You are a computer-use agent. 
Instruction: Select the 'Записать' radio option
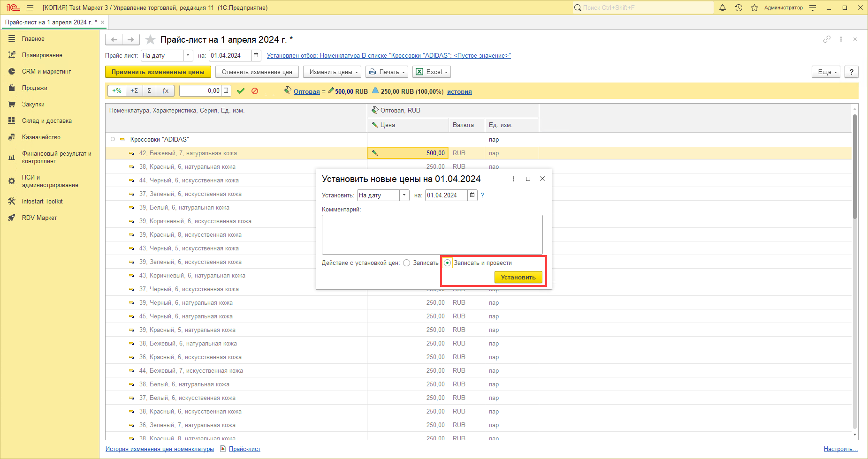[407, 263]
